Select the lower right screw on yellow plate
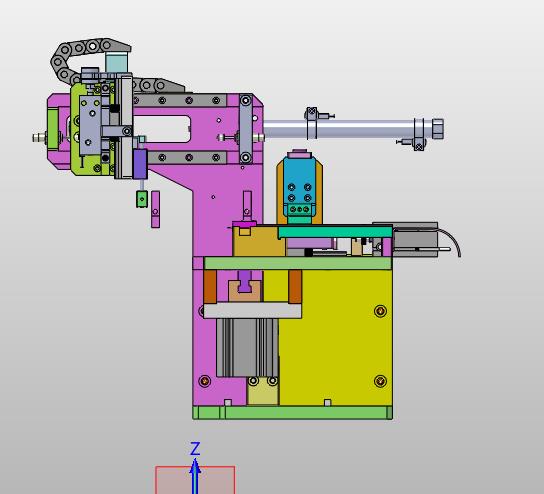544x494 pixels. 381,381
